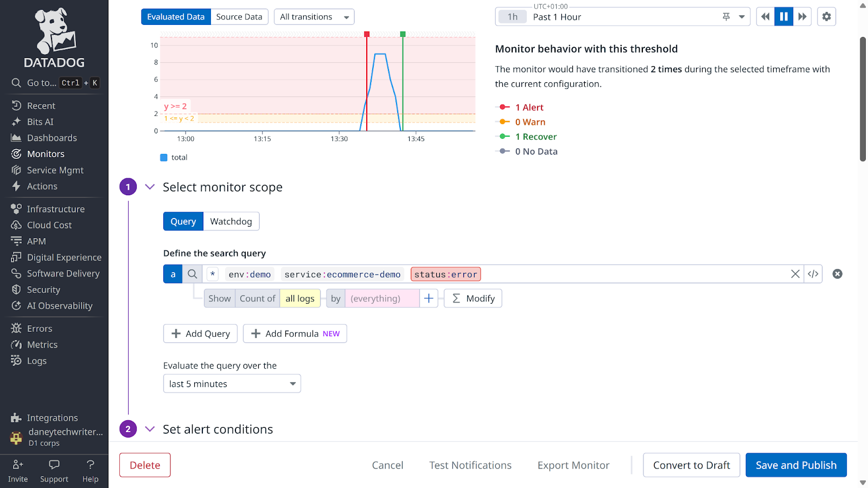Image resolution: width=868 pixels, height=488 pixels.
Task: Select Query monitor scope
Action: tap(183, 221)
